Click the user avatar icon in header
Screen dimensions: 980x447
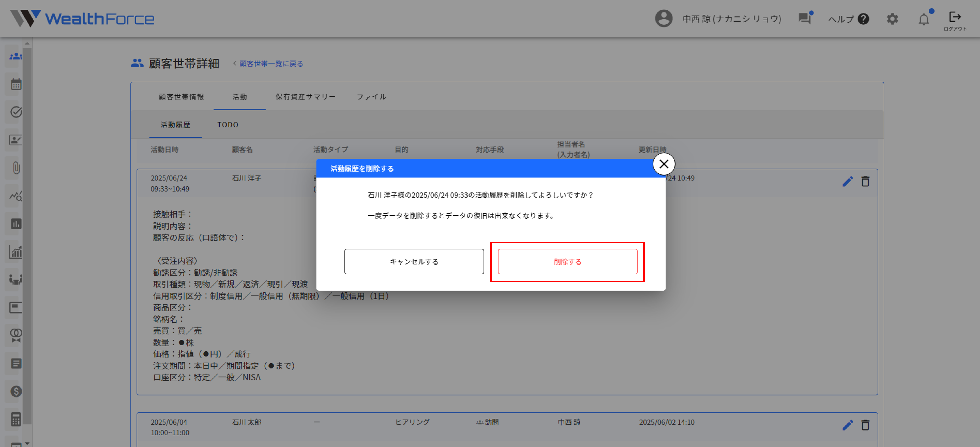(x=664, y=18)
